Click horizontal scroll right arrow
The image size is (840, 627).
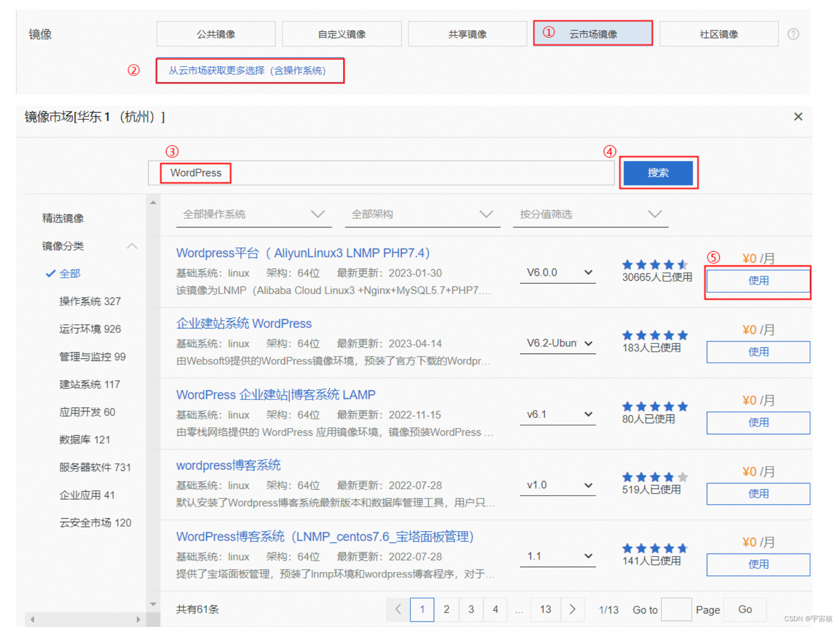coord(139,619)
